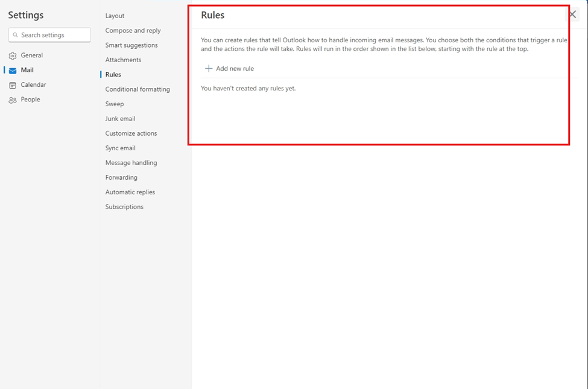Select the Mail envelope icon
588x389 pixels.
[x=12, y=69]
